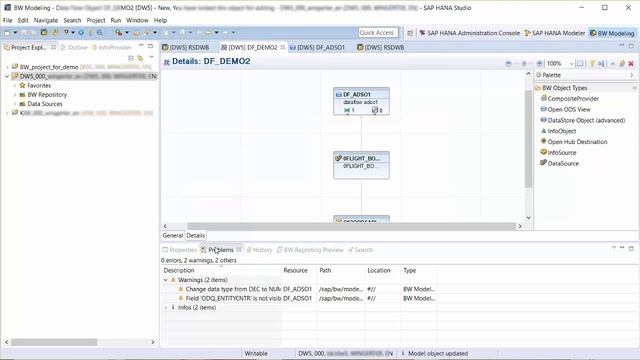Expand the BW Repository folder
Viewport: 640px width, 360px height.
pos(15,95)
